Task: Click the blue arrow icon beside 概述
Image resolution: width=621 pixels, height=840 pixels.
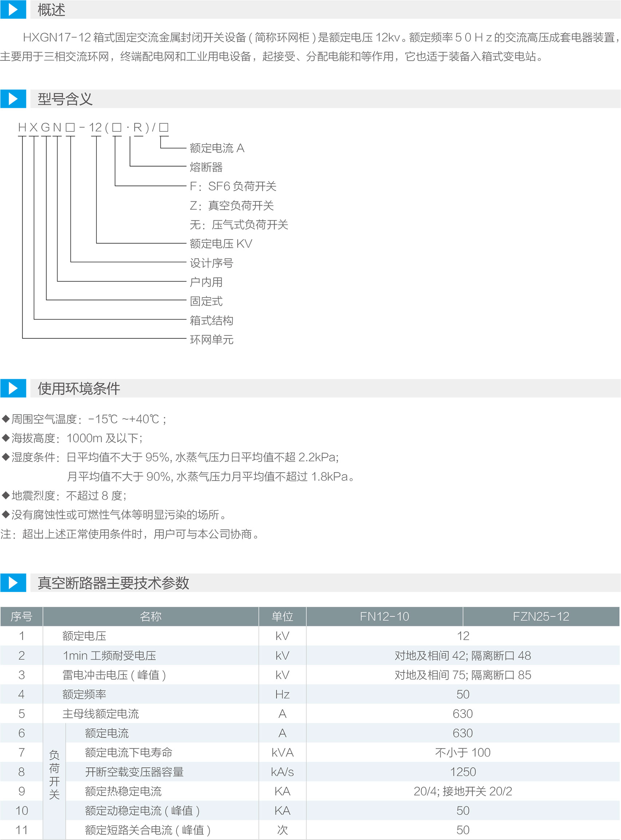Action: [13, 10]
